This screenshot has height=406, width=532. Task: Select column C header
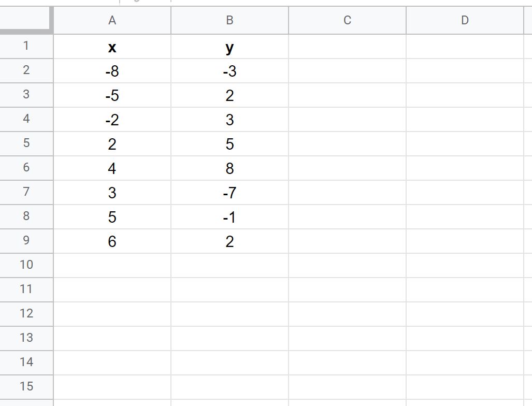[x=347, y=20]
